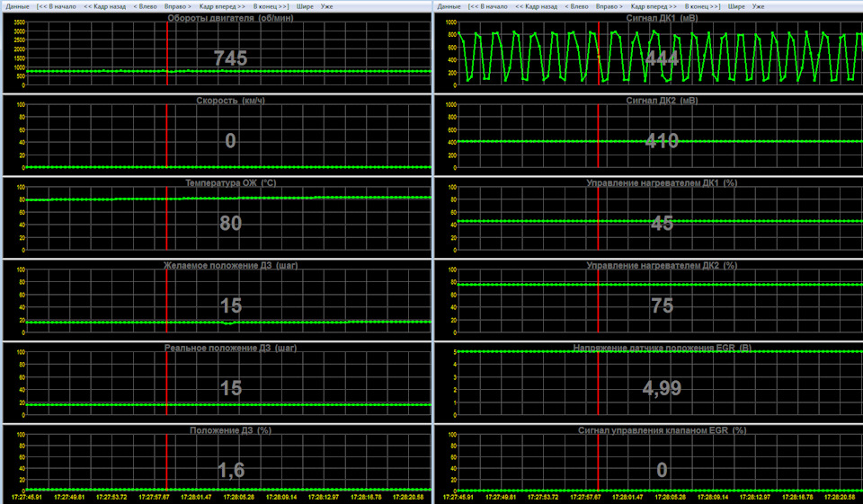Click the 'Управление нагревателем ДК1 (%)' chart title
863x504 pixels.
pos(663,182)
